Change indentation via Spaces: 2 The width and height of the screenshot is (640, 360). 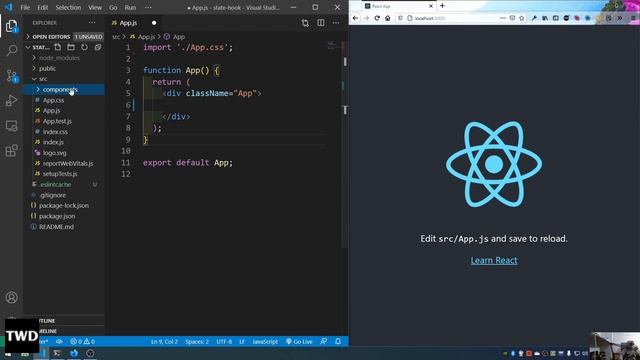197,342
